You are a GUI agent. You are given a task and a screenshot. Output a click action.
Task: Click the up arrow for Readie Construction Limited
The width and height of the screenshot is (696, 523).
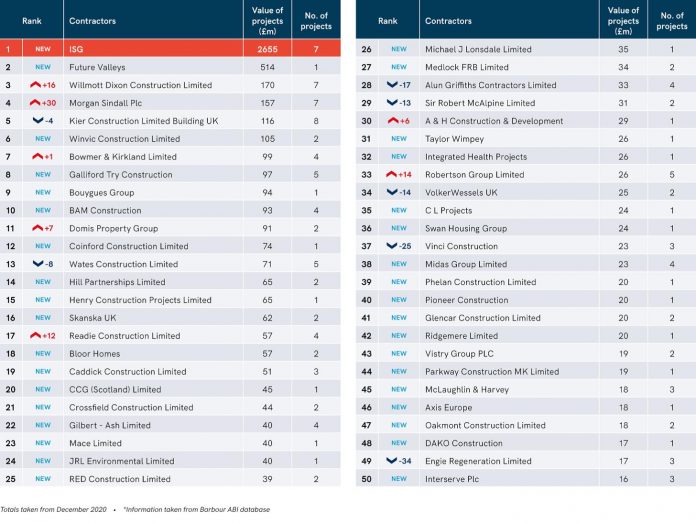pos(34,336)
